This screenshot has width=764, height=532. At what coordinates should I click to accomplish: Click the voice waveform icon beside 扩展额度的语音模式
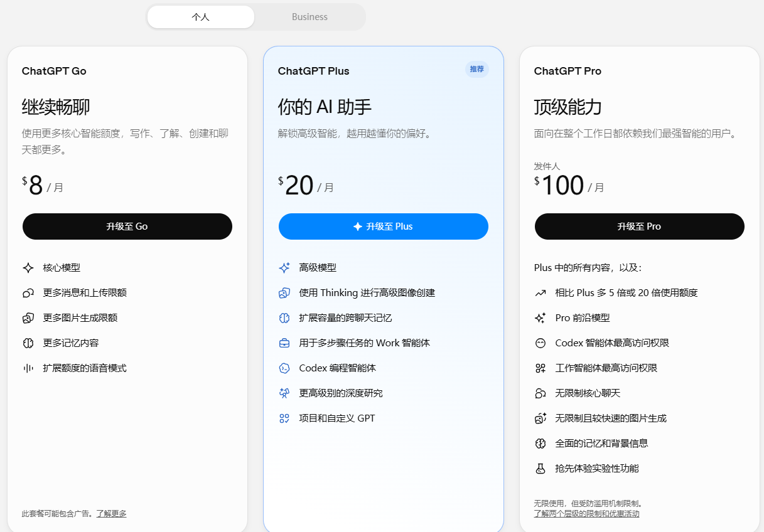[x=28, y=368]
